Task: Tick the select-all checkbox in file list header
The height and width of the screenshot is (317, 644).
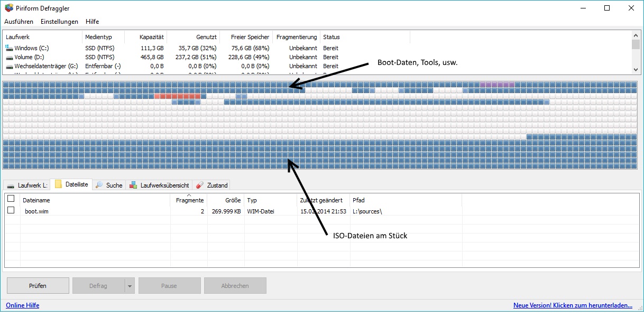Action: tap(11, 199)
